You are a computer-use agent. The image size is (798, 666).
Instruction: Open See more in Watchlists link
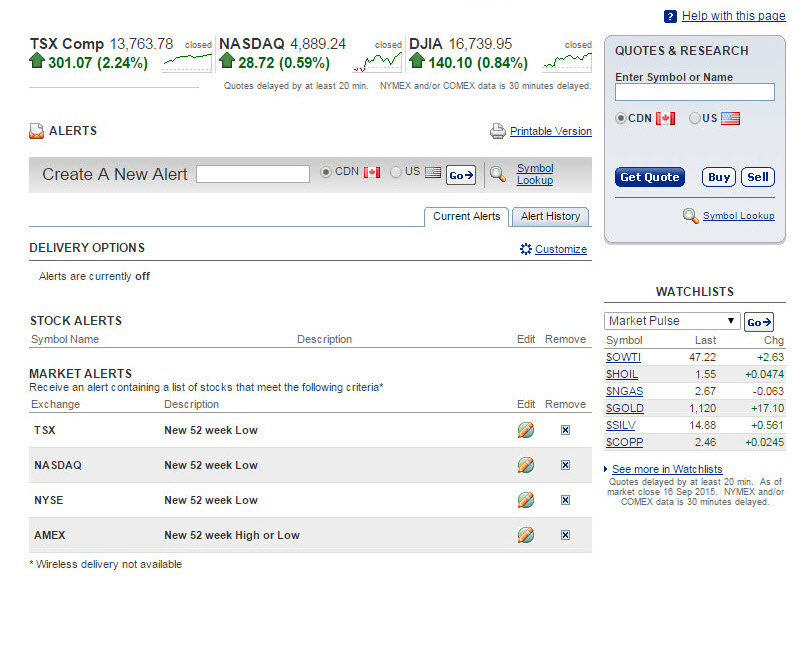[x=667, y=469]
